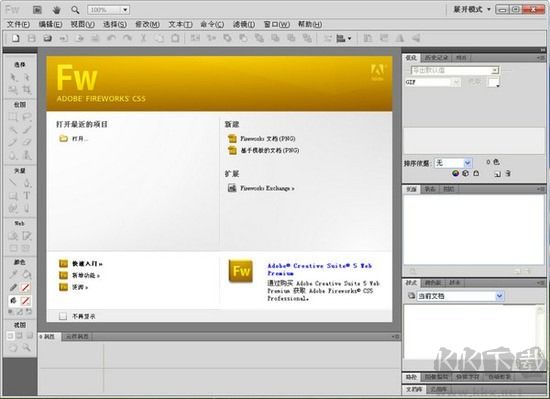This screenshot has height=399, width=550.
Task: Select the Zoom tool in the Tools panel
Action: 27,348
